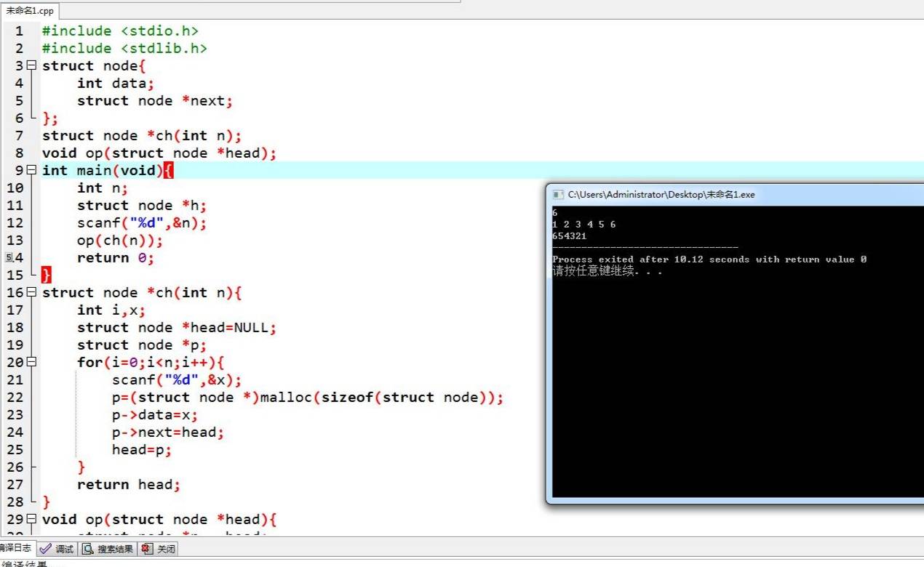The image size is (924, 567).
Task: Collapse the for loop fold at line 20
Action: point(31,362)
